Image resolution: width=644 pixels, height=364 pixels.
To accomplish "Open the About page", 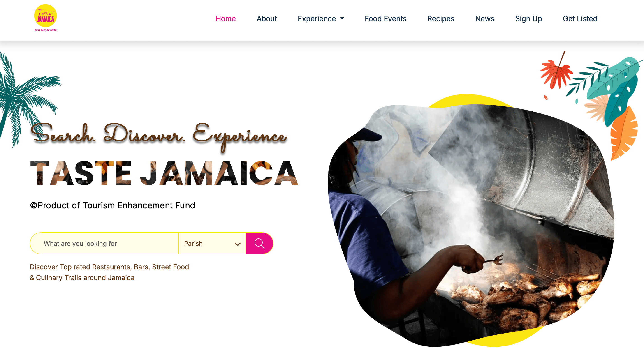I will (x=267, y=18).
